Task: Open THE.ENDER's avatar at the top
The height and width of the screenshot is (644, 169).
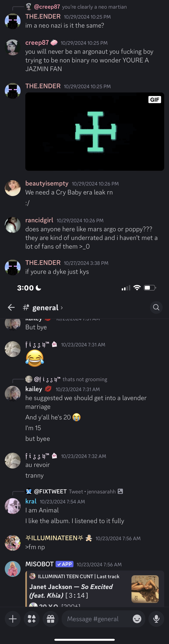Action: click(13, 21)
